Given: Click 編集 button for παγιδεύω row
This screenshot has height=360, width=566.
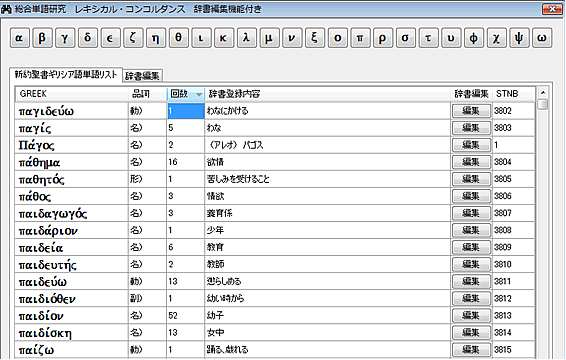Looking at the screenshot, I should coord(471,111).
